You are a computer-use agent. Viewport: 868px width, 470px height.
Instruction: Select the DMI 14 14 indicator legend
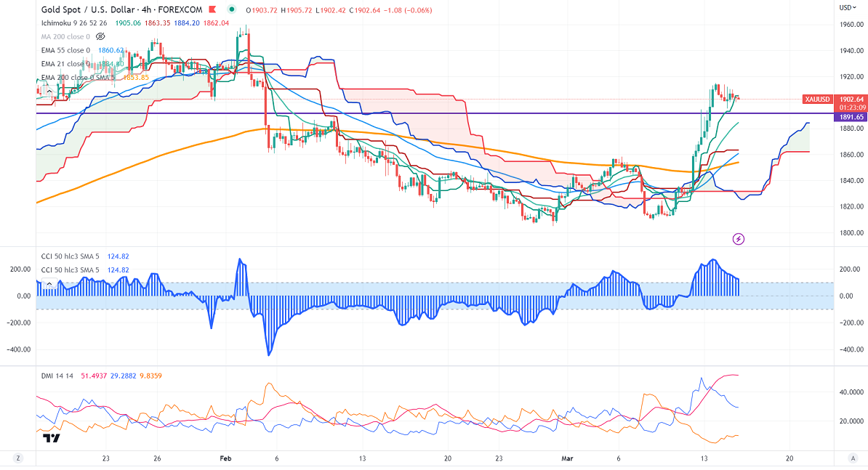coord(57,374)
